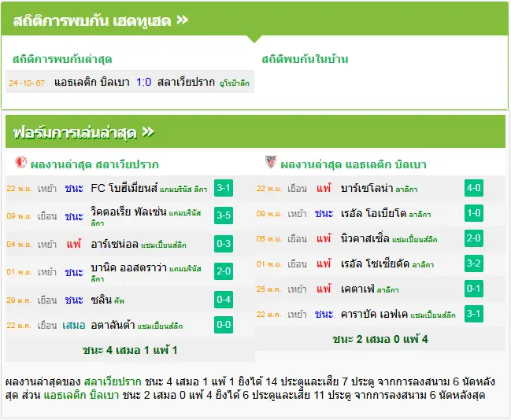The height and width of the screenshot is (420, 511).
Task: Click the แชมเปี้ยนส์ลีก label next to นิวคาสเซิ่ล
Action: pyautogui.click(x=414, y=240)
